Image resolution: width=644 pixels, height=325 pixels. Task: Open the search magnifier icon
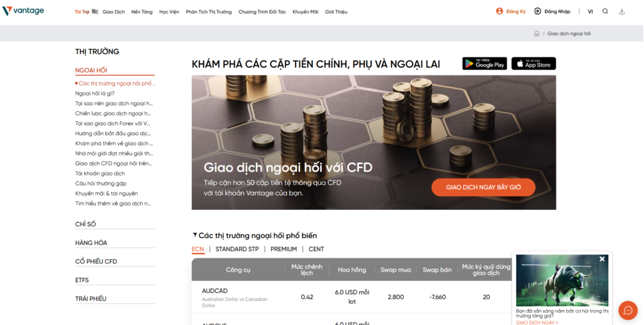[605, 11]
